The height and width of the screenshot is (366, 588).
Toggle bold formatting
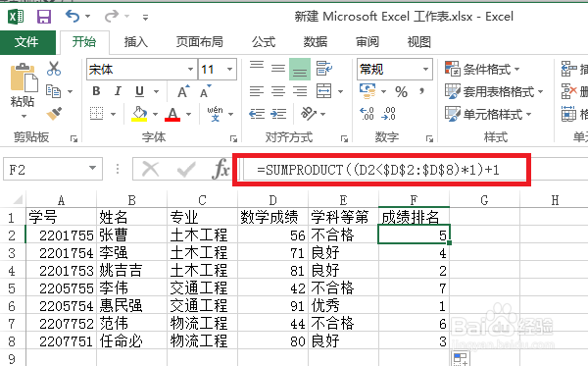pos(96,91)
